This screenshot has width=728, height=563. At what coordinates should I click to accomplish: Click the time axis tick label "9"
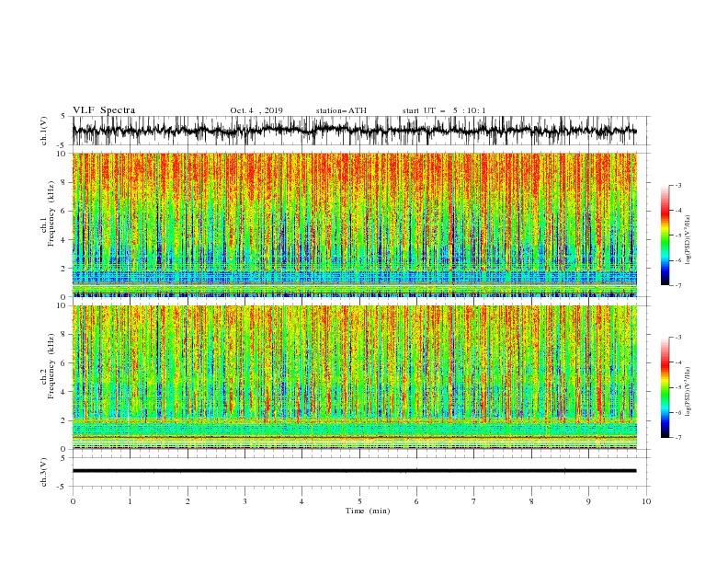click(x=588, y=501)
